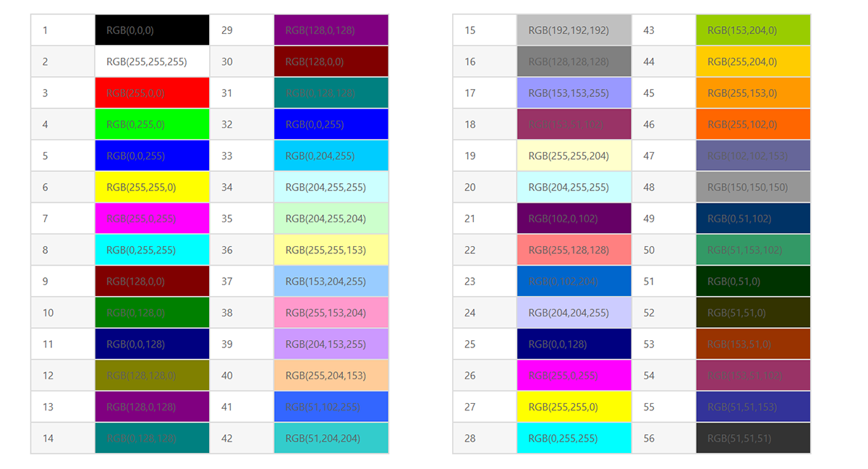Click the black RGB(0,0,0) swatch

click(x=152, y=30)
